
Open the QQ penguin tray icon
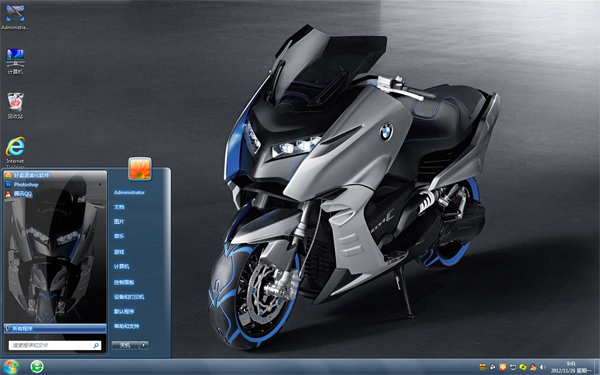click(x=533, y=367)
